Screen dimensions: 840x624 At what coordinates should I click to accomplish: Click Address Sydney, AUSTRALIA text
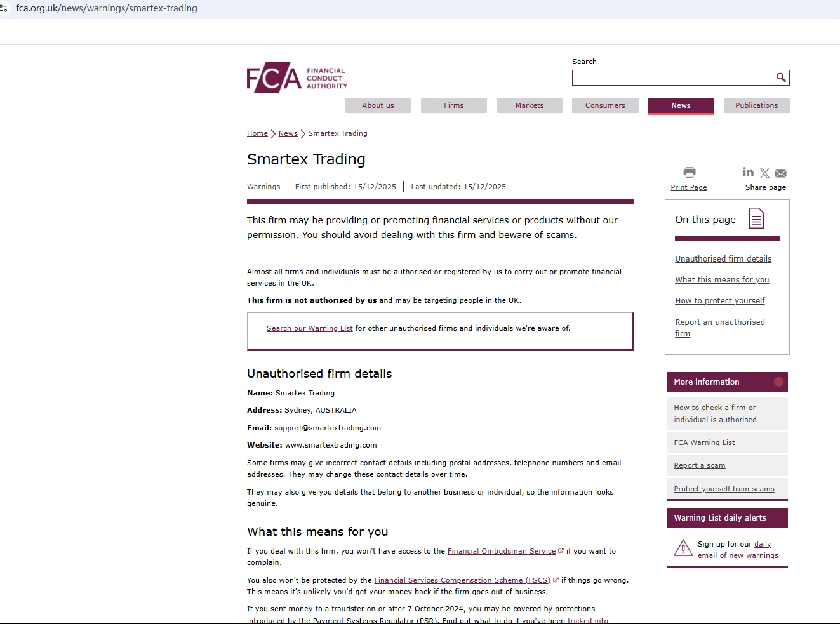pyautogui.click(x=302, y=410)
